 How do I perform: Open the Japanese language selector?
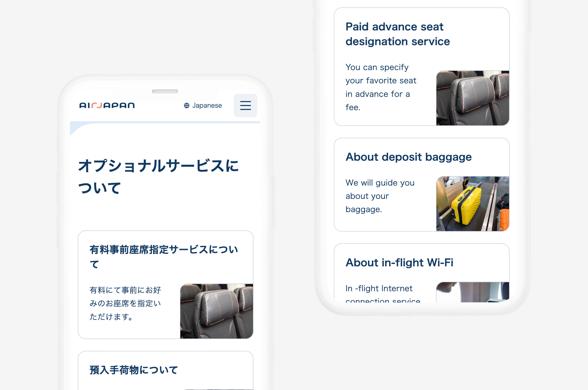207,106
